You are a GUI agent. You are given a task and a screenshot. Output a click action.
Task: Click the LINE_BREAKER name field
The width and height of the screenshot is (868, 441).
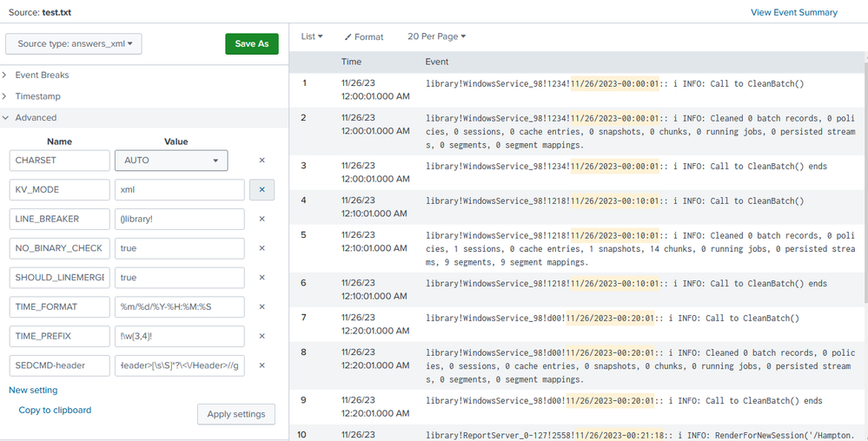coord(60,219)
